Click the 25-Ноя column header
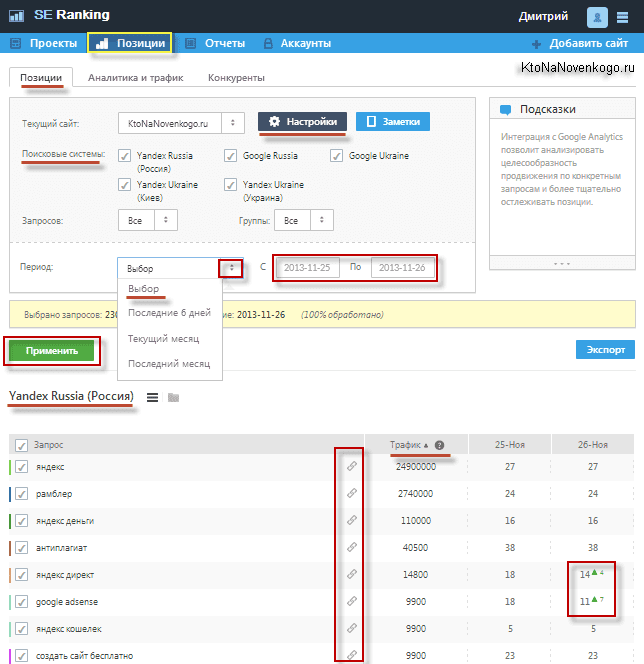Screen dimensions: 644x664 pyautogui.click(x=510, y=445)
